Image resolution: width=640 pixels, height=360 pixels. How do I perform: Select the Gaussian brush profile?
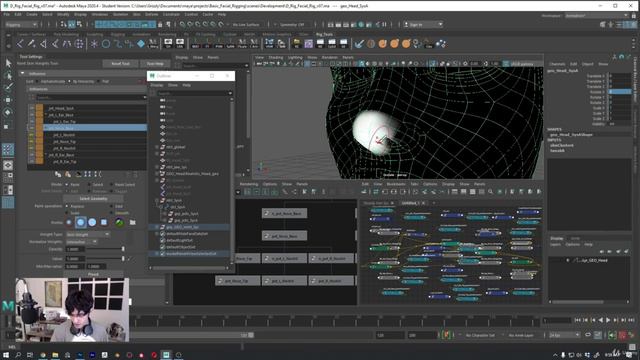69,222
